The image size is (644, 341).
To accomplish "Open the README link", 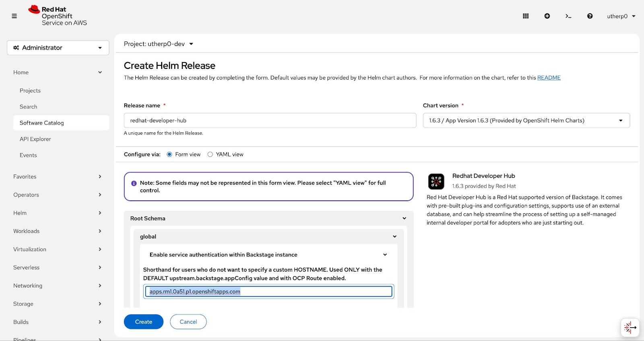I will [549, 78].
